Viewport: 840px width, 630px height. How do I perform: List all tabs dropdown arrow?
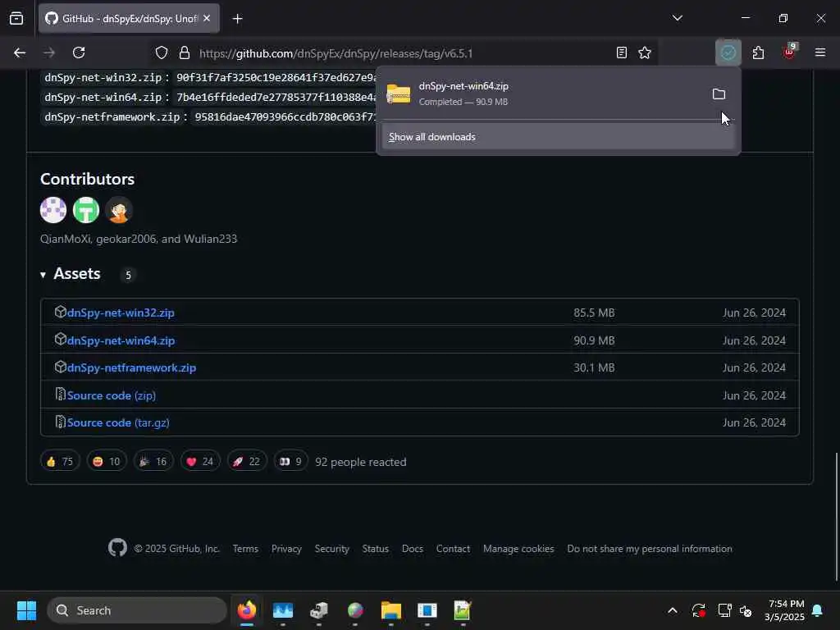[677, 18]
